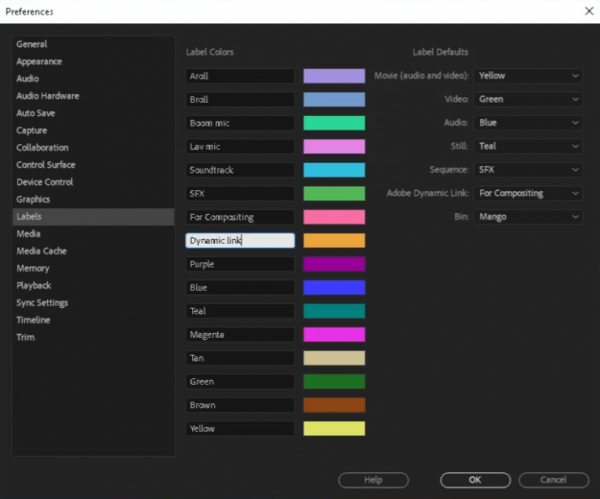Click the Aroll label color swatch
The image size is (600, 499).
coord(334,76)
